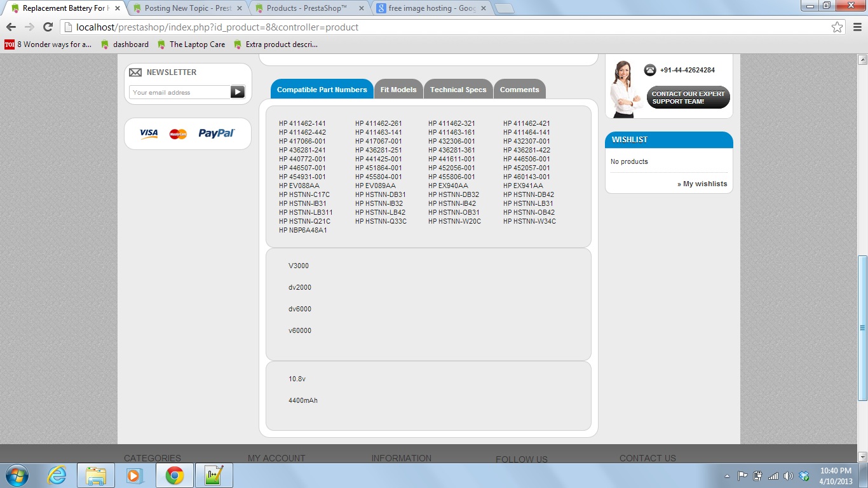Click the 4400mAh spec value

(303, 400)
